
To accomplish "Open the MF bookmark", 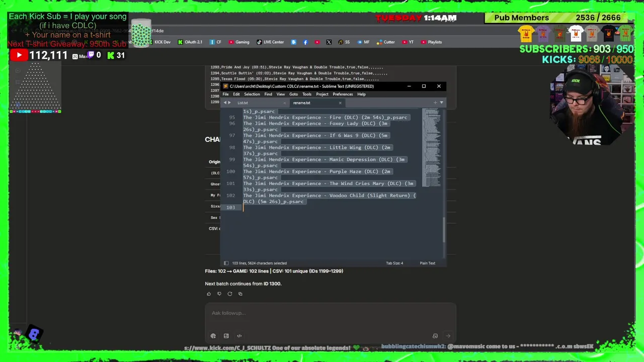I will (x=363, y=42).
